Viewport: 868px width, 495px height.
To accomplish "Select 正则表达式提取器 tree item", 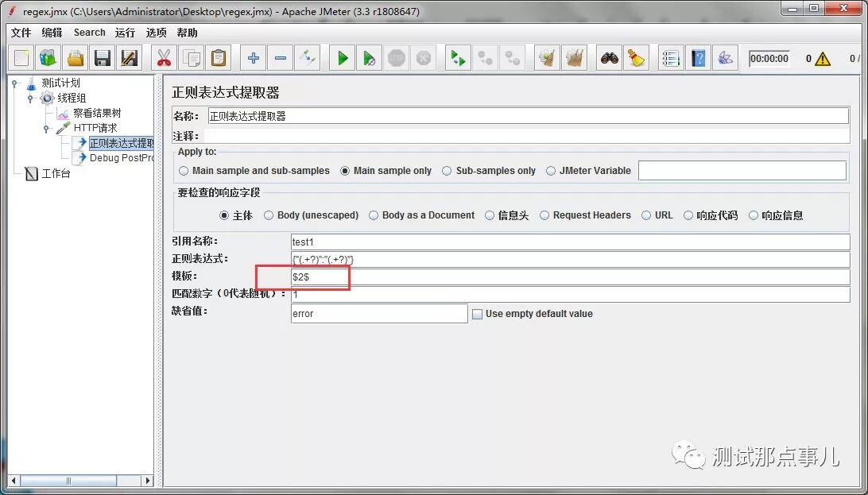I will [122, 143].
